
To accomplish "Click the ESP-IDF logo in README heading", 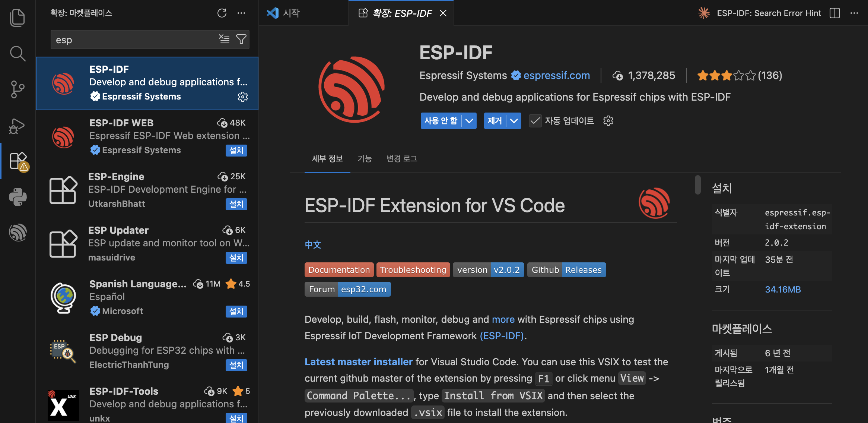I will 654,203.
